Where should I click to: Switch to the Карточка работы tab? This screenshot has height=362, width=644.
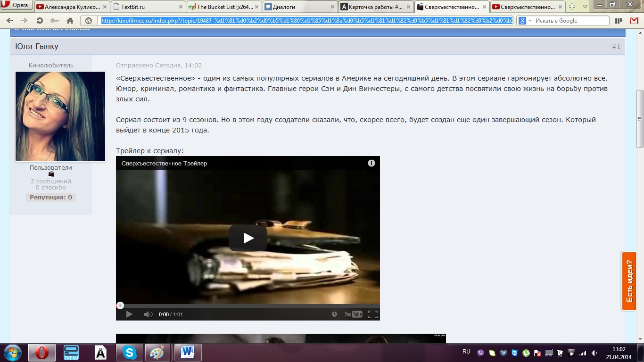(376, 7)
